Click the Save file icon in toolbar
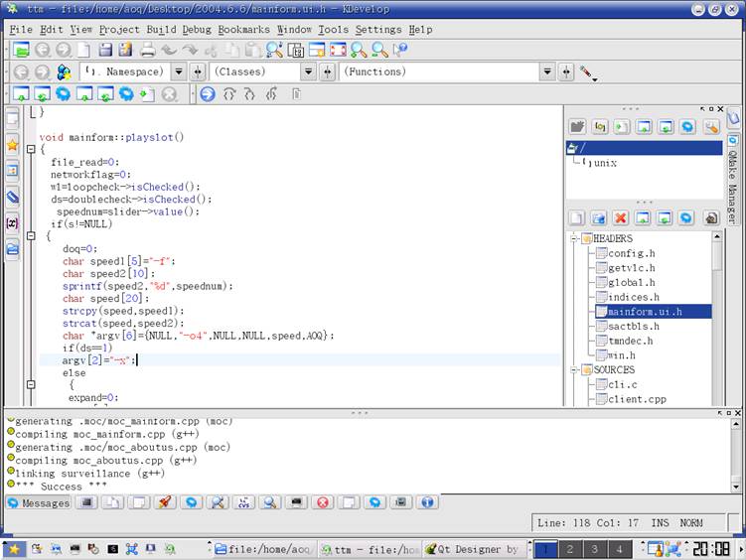This screenshot has width=746, height=560. [103, 50]
